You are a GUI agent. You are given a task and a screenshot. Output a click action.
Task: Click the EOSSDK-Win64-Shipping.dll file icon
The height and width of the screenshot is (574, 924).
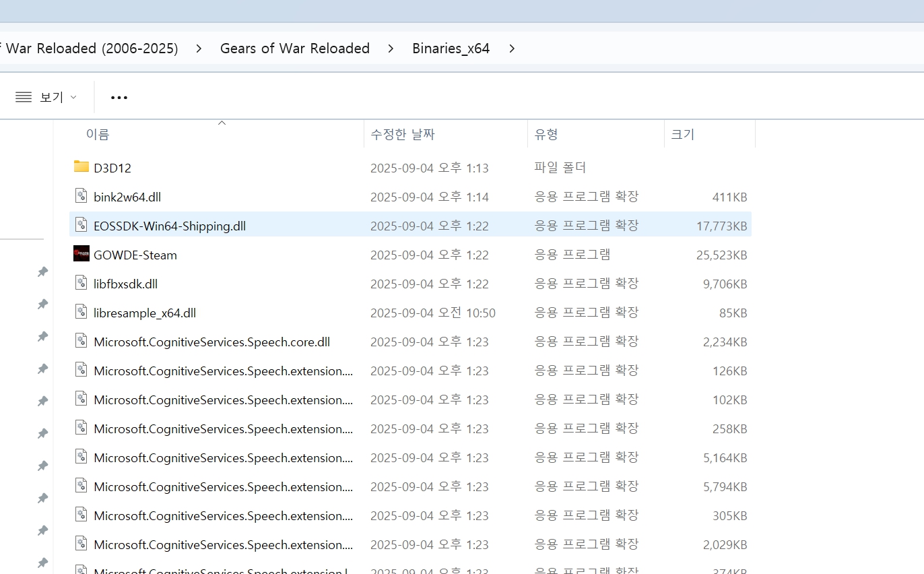click(x=81, y=225)
